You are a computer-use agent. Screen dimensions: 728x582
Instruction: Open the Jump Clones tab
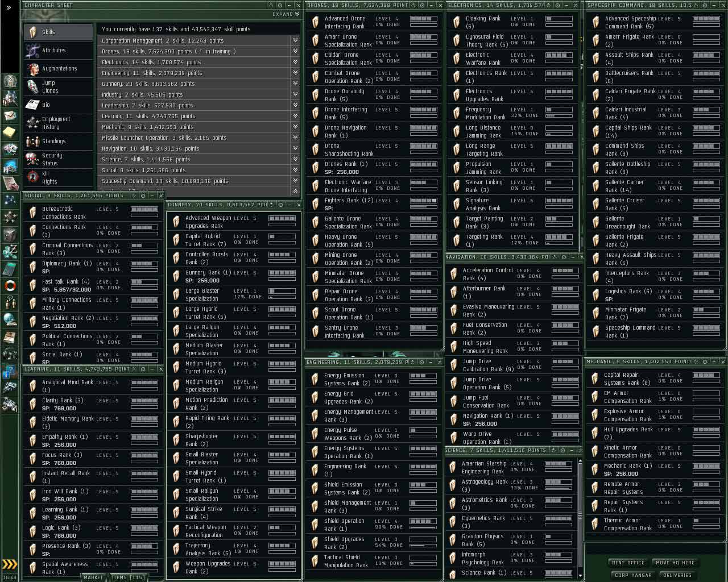pyautogui.click(x=59, y=86)
